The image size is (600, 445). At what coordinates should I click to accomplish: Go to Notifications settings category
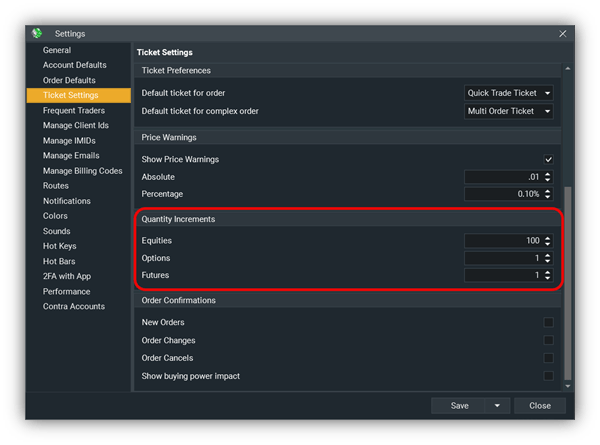coord(66,201)
